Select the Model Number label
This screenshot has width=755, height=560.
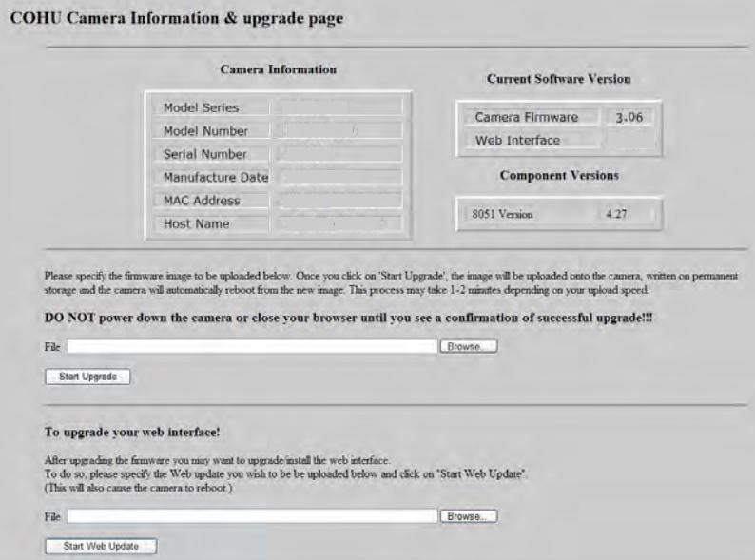point(205,131)
